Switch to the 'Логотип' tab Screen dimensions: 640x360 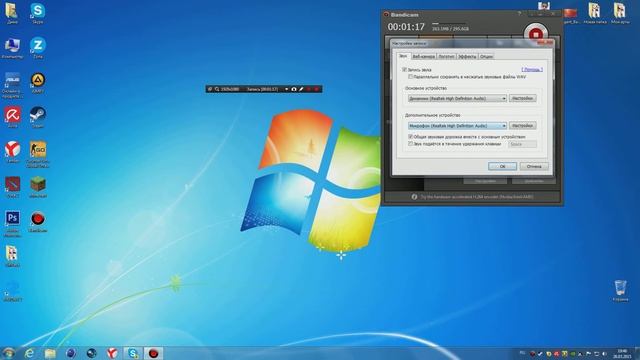[446, 56]
